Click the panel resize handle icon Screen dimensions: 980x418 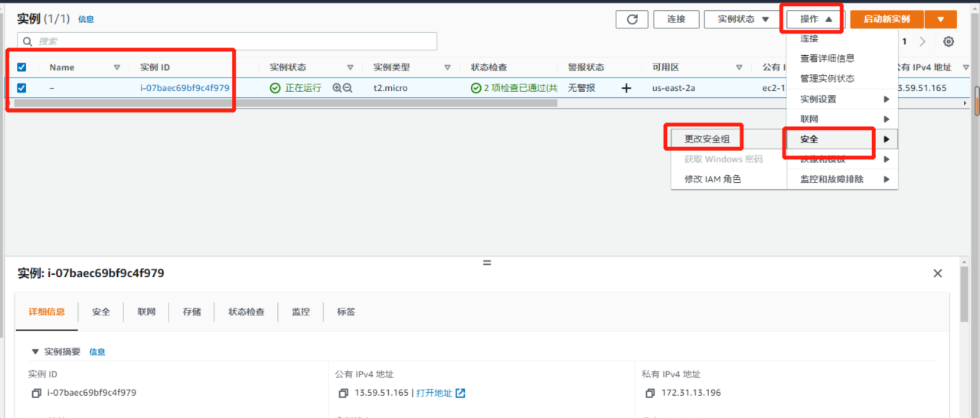click(x=486, y=263)
